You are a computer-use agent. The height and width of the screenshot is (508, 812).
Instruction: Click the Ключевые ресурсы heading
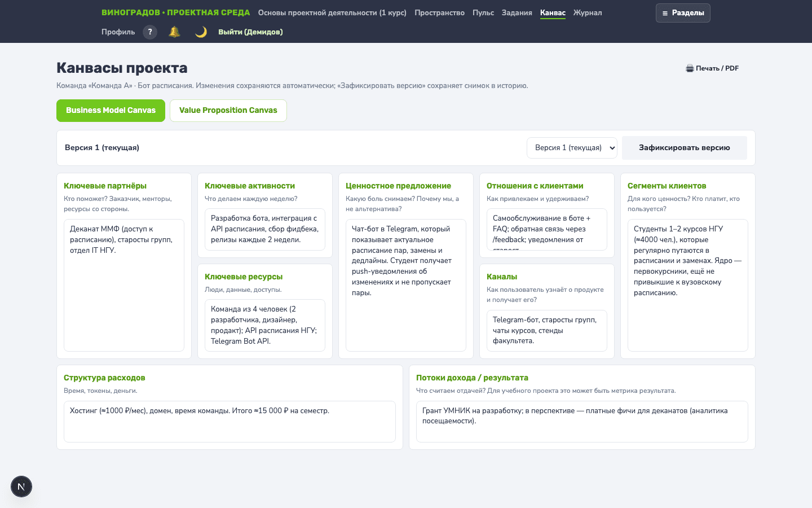click(244, 277)
